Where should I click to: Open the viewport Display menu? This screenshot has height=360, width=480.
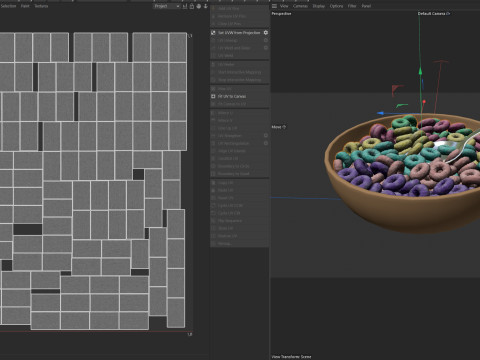(x=319, y=6)
